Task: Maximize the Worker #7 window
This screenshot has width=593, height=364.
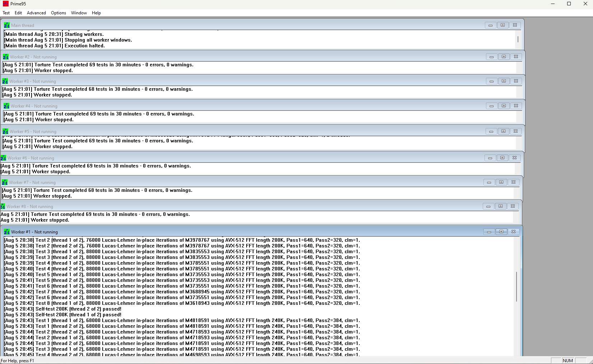Action: point(501,182)
